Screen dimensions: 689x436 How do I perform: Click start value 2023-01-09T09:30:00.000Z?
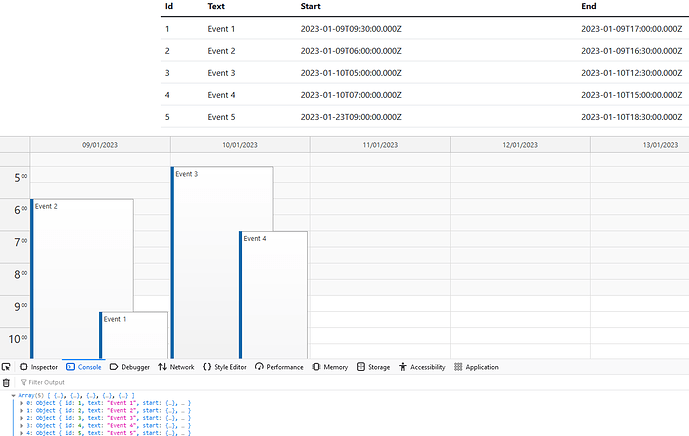click(351, 29)
